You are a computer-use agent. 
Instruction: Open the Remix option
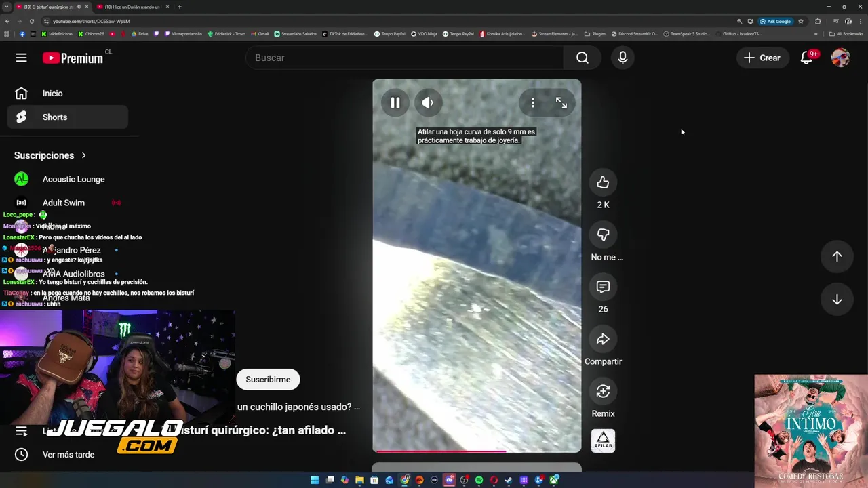603,391
